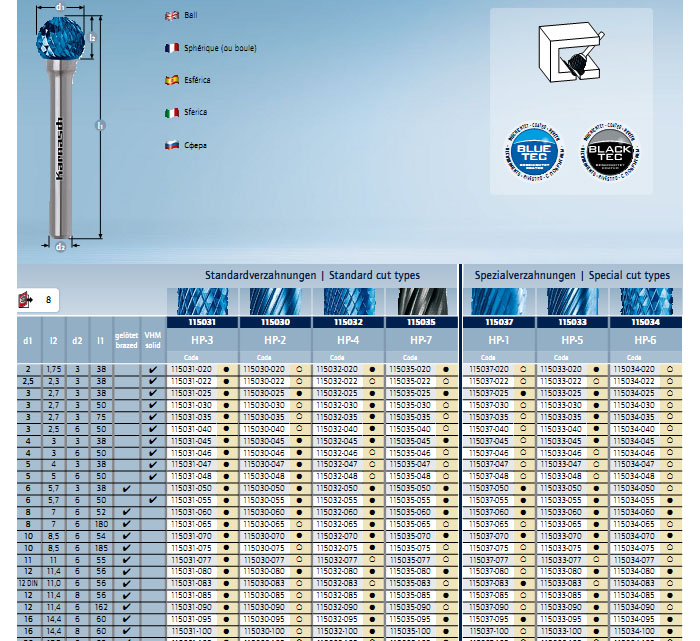The height and width of the screenshot is (641, 700).
Task: Click product code 115037-020
Action: [490, 370]
